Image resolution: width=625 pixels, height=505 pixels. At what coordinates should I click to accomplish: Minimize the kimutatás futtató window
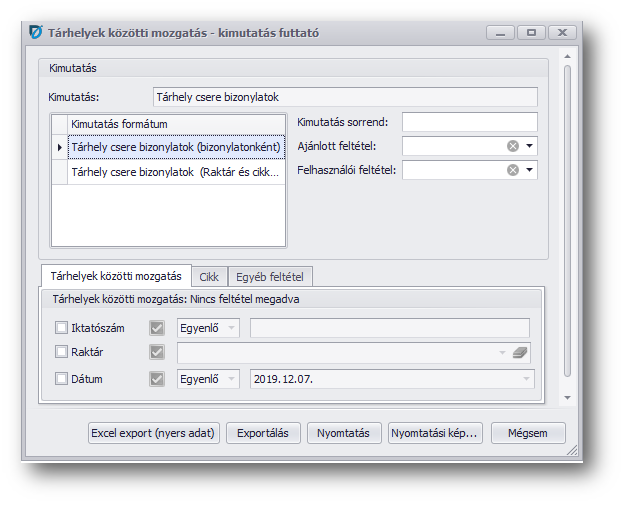click(x=500, y=33)
